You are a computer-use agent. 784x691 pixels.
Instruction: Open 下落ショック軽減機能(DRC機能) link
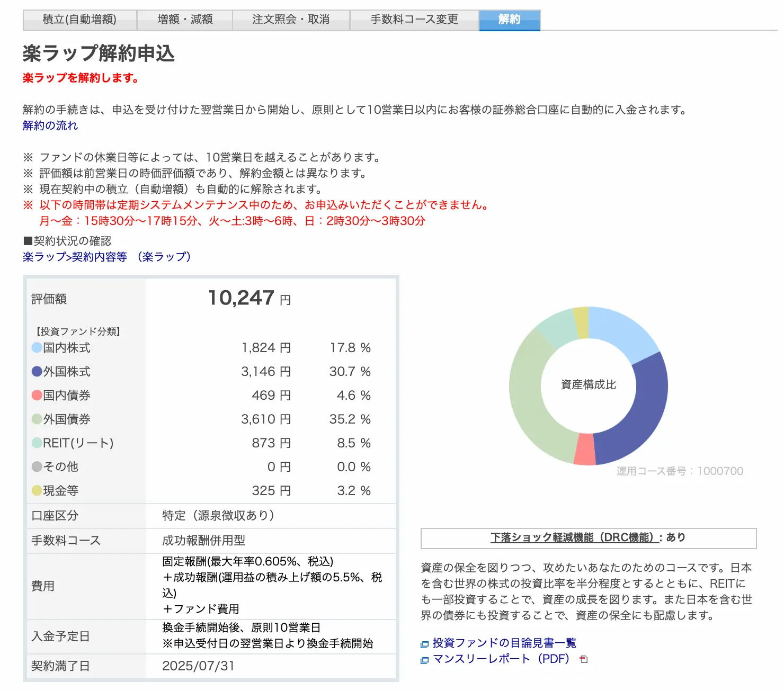[575, 537]
